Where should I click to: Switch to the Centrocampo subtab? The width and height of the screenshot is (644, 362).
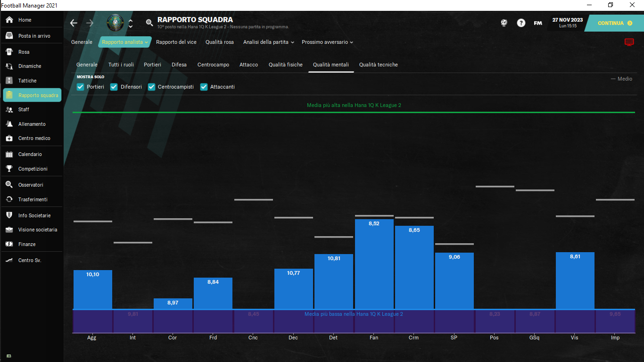click(213, 65)
